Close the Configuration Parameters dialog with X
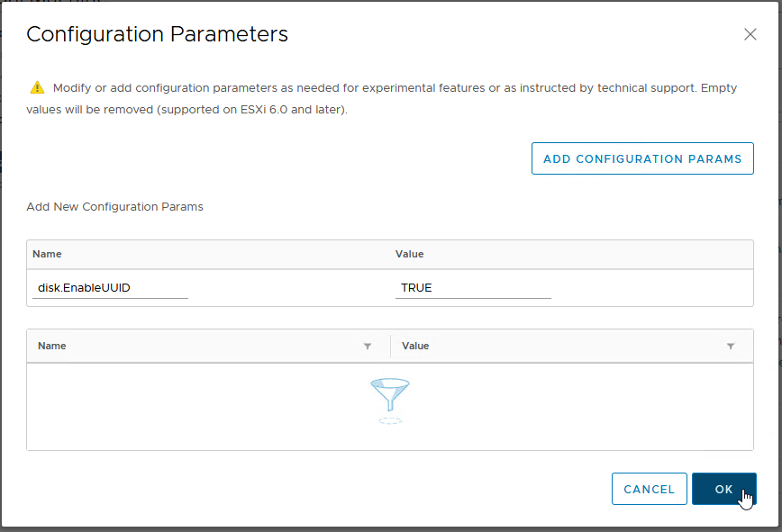 coord(750,34)
